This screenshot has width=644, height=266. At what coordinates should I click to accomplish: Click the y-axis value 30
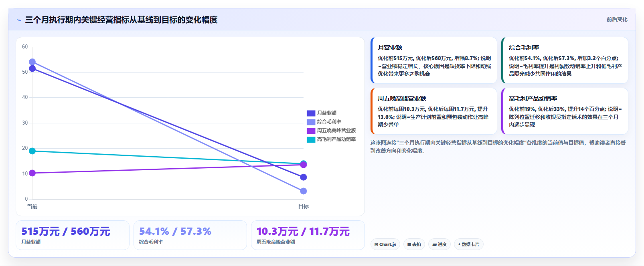tap(25, 123)
